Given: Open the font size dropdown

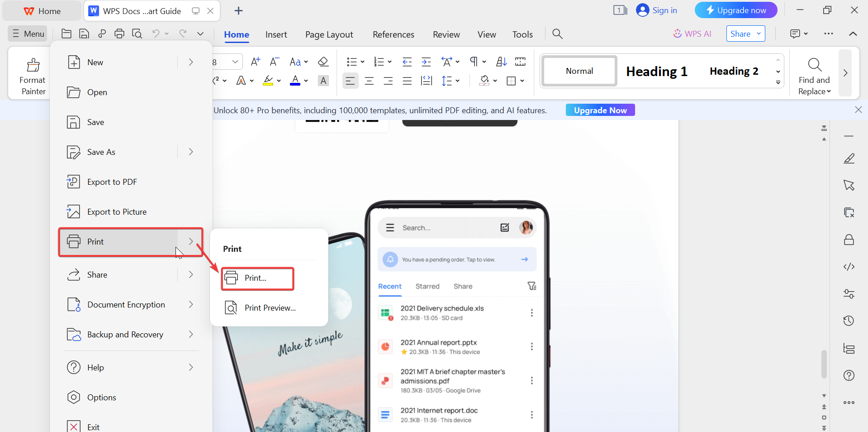Looking at the screenshot, I should click(235, 62).
